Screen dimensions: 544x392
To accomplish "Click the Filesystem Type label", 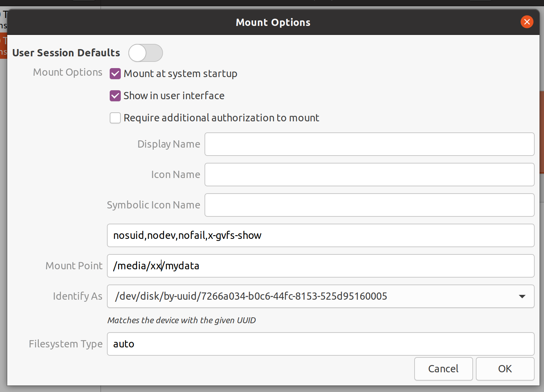I will coord(66,344).
